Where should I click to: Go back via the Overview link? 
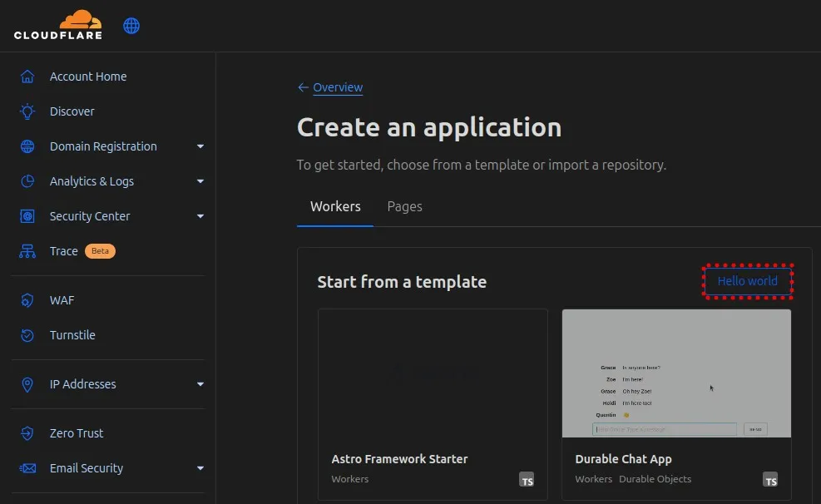click(x=338, y=87)
